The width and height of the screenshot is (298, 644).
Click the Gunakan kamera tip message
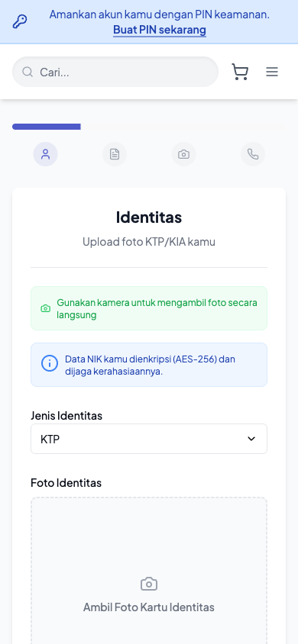157,308
